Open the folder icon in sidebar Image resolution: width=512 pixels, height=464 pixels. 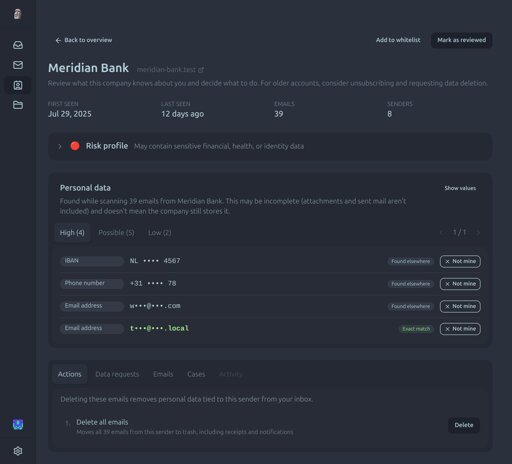coord(18,105)
